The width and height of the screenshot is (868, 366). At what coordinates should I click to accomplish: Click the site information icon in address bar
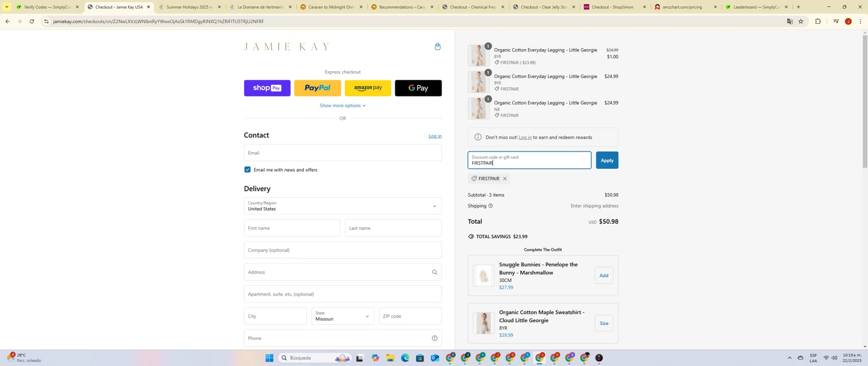(46, 21)
